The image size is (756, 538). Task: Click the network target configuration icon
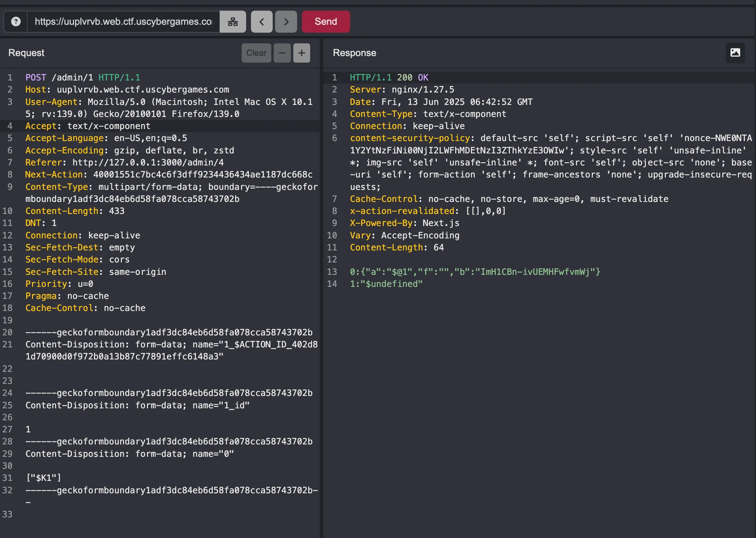(x=233, y=22)
